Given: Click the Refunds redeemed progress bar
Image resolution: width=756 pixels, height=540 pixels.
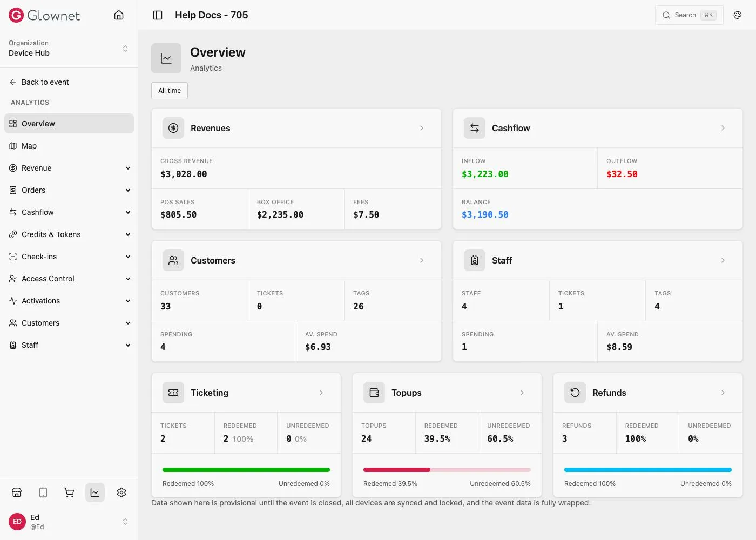Looking at the screenshot, I should [x=648, y=470].
